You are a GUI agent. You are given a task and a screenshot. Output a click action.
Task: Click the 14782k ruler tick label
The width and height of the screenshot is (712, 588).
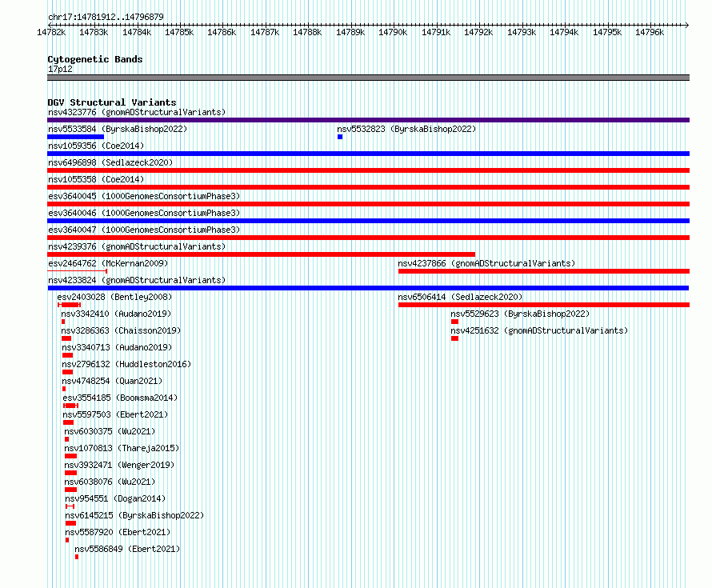click(x=51, y=32)
